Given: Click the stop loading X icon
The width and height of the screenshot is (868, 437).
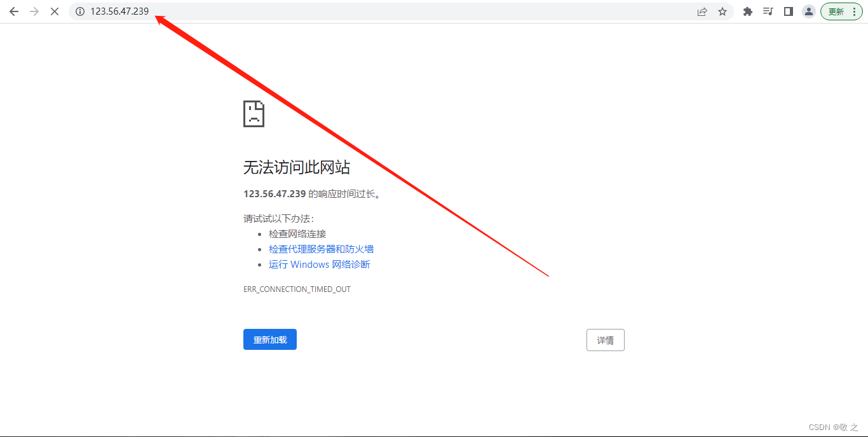Looking at the screenshot, I should pos(54,11).
